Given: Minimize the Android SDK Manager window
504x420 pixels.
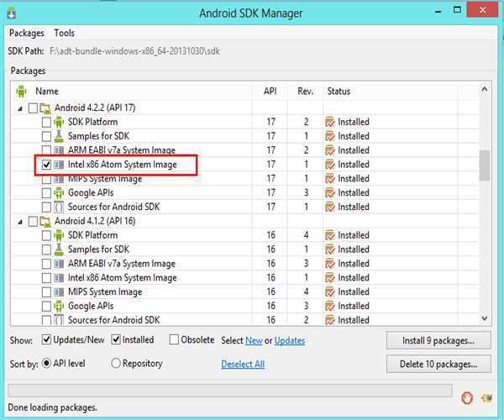Looking at the screenshot, I should click(438, 11).
